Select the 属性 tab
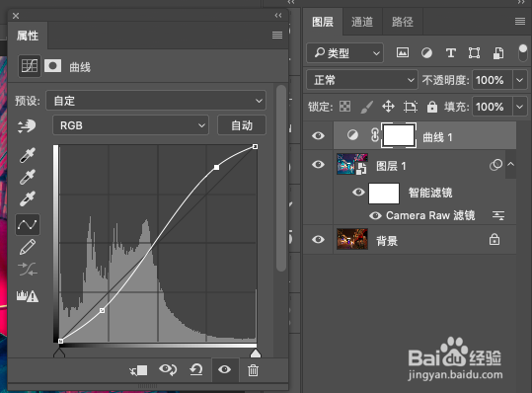532x393 pixels. tap(28, 36)
